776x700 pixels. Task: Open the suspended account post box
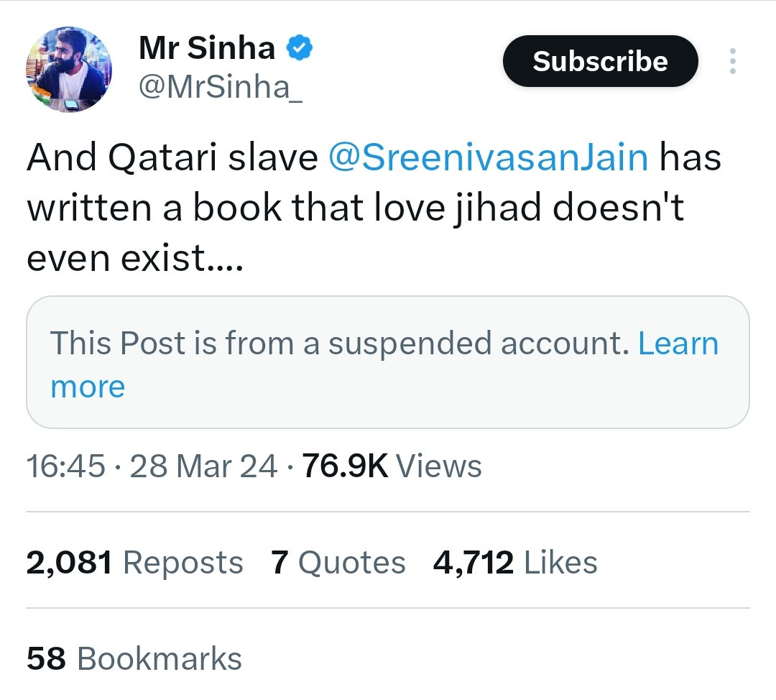(x=388, y=362)
